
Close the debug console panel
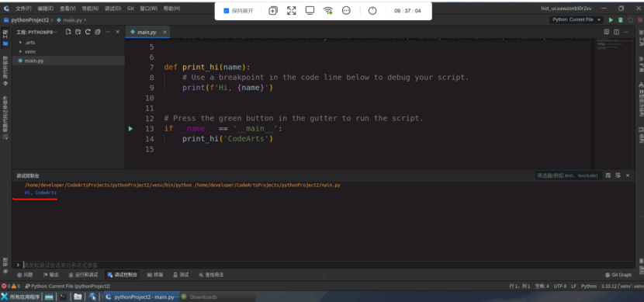point(628,175)
